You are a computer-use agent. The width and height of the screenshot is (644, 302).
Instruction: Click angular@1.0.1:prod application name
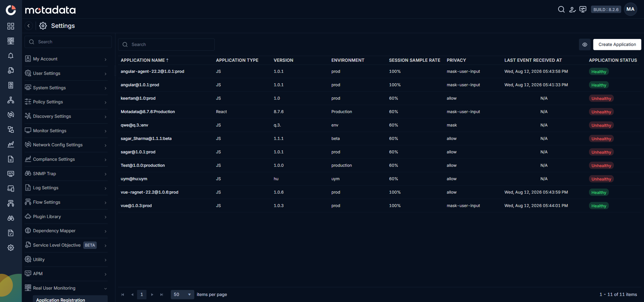[x=140, y=85]
